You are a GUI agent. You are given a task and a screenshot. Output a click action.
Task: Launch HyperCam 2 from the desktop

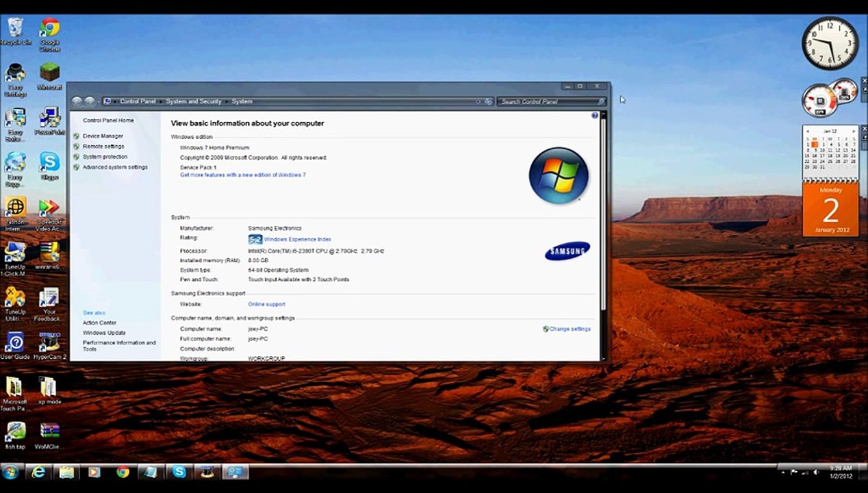coord(49,346)
